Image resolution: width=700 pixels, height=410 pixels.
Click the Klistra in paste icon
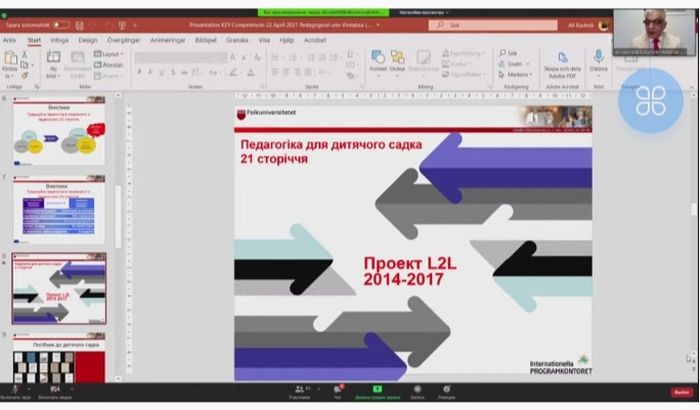(x=10, y=62)
